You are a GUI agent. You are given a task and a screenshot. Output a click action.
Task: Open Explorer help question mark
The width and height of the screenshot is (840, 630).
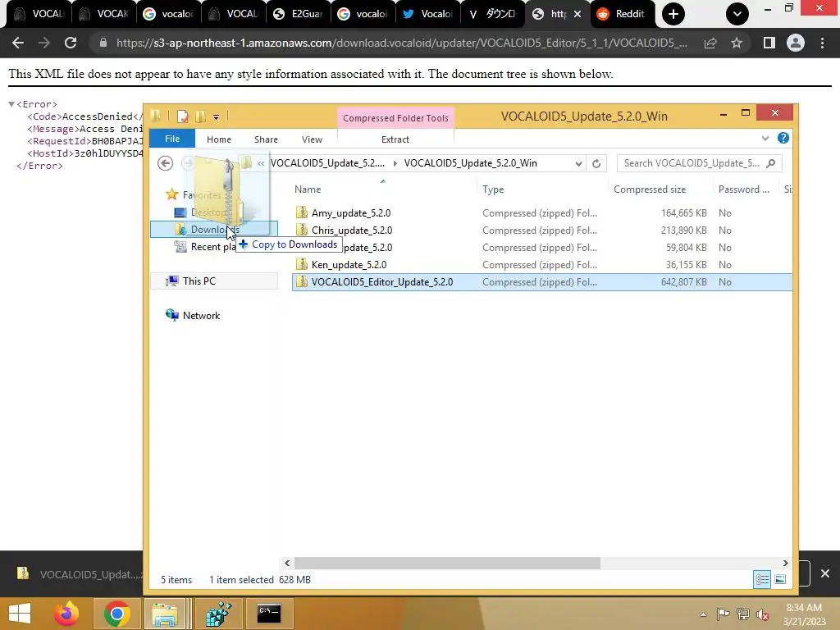pyautogui.click(x=783, y=138)
